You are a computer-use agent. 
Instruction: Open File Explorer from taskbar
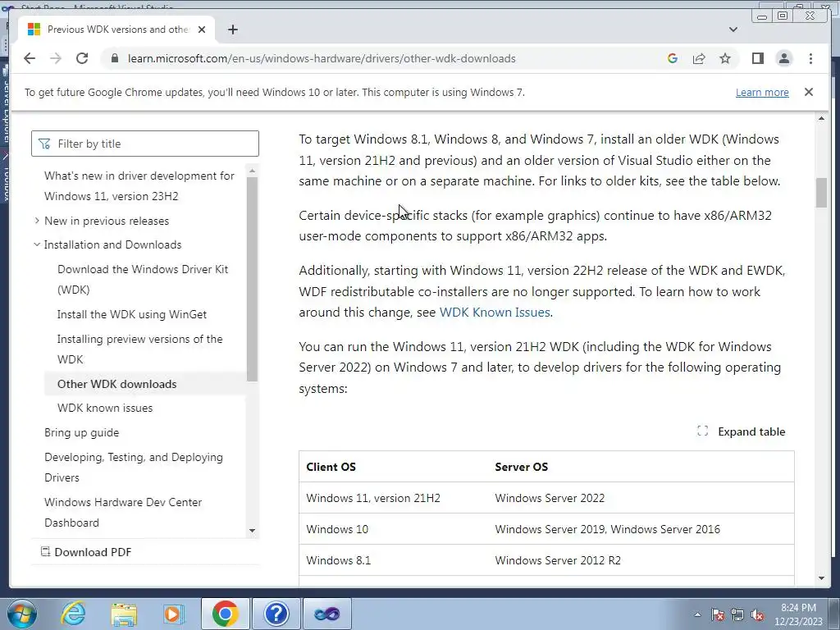pos(124,614)
